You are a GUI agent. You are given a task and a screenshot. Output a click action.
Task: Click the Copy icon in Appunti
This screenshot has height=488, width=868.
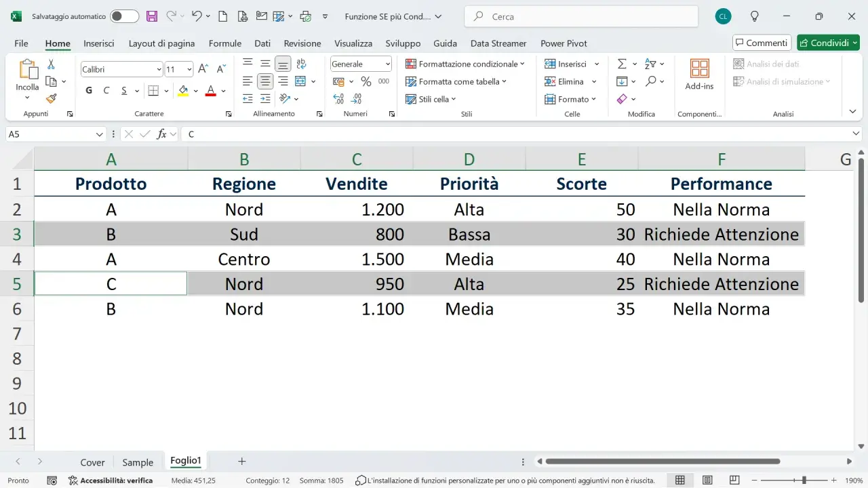(x=51, y=81)
